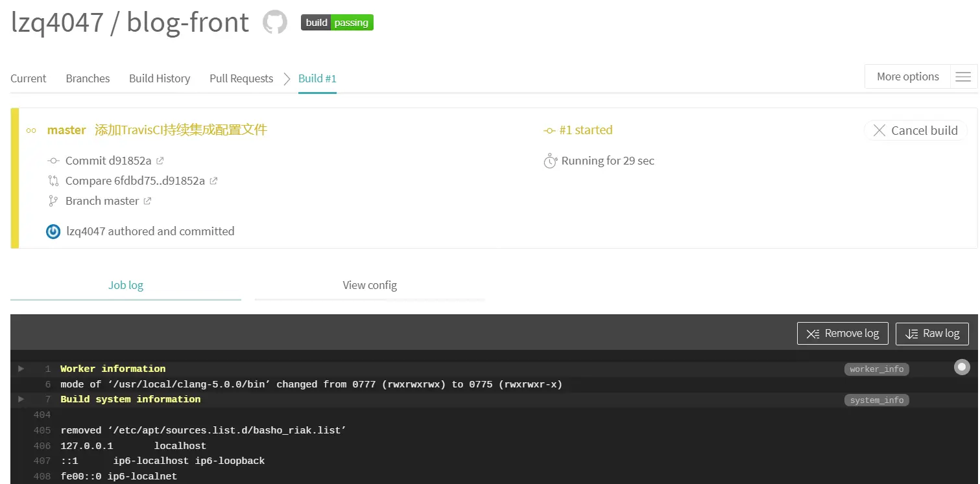The width and height of the screenshot is (980, 484).
Task: Click the log line about clang-5.0.0/bin mode change
Action: point(311,384)
